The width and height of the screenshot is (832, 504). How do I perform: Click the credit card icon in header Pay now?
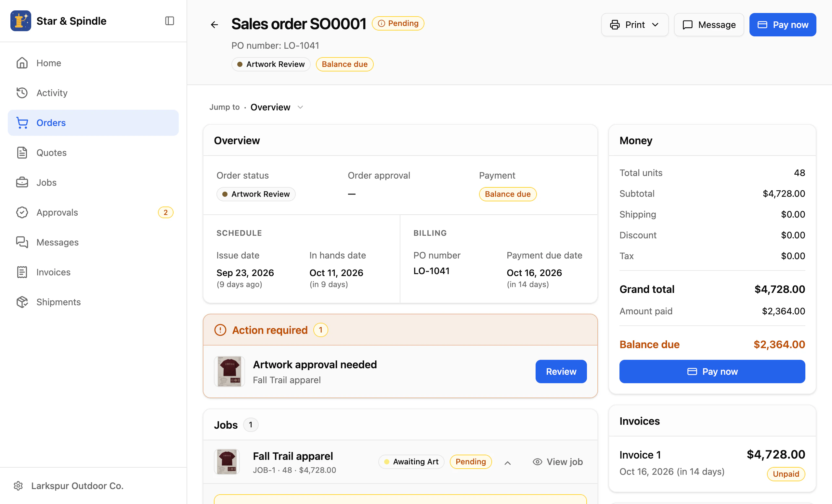tap(762, 25)
